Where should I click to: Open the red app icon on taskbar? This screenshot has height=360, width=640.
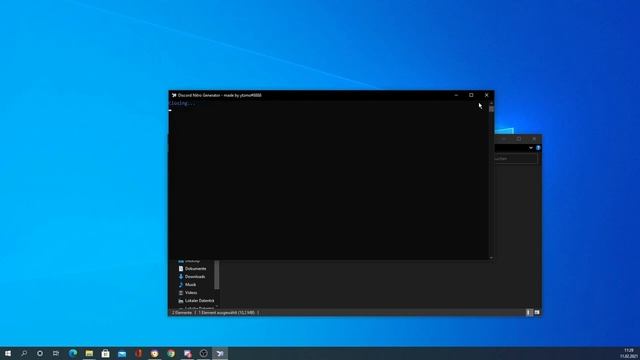tap(138, 353)
